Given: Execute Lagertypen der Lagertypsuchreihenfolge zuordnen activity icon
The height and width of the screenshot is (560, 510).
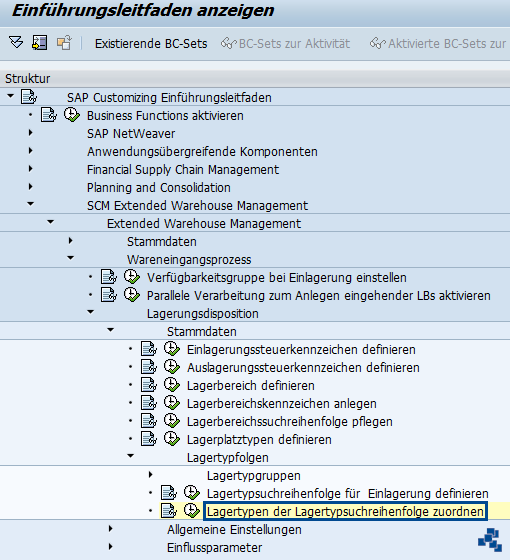Looking at the screenshot, I should tap(192, 510).
